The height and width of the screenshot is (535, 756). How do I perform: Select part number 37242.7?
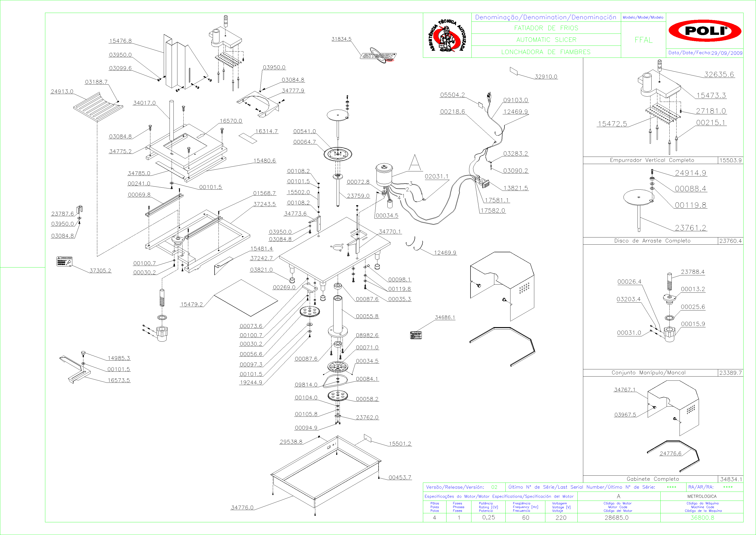(261, 258)
